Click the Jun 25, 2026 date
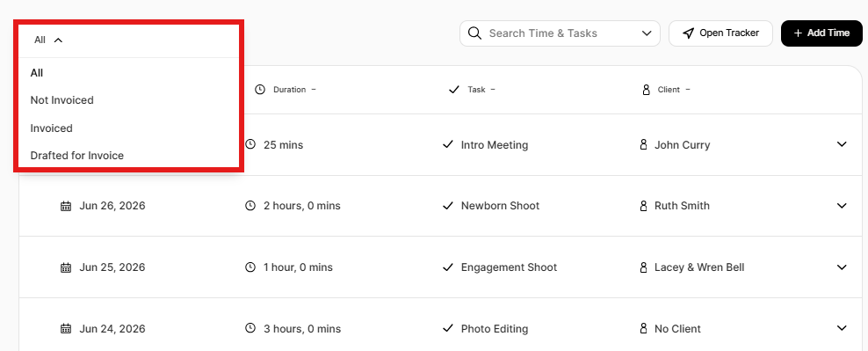 (x=112, y=267)
